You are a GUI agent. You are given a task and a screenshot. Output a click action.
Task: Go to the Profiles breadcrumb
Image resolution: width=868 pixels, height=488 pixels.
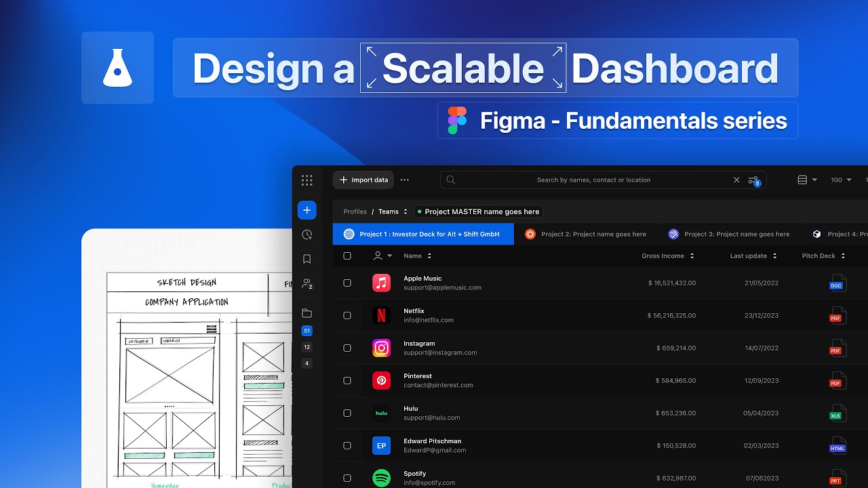coord(355,211)
